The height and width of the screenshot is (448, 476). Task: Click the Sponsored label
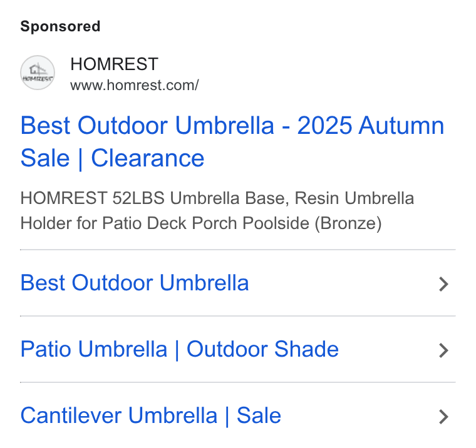tap(60, 26)
